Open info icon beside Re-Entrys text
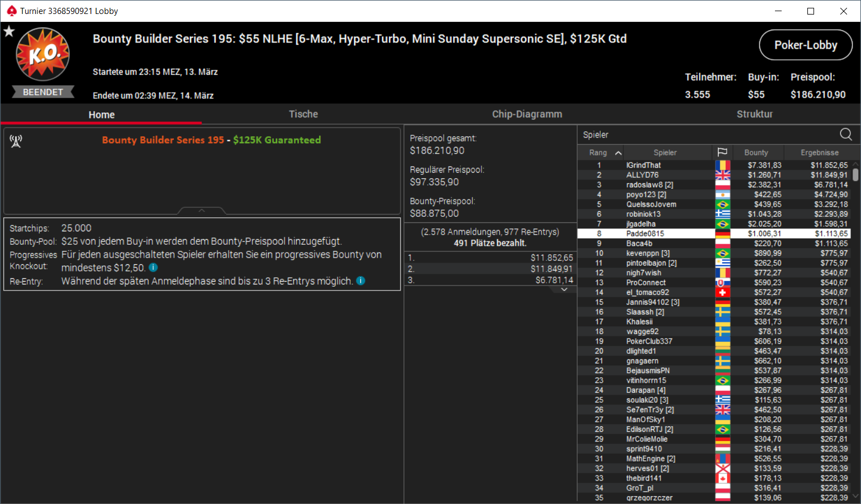 tap(361, 280)
